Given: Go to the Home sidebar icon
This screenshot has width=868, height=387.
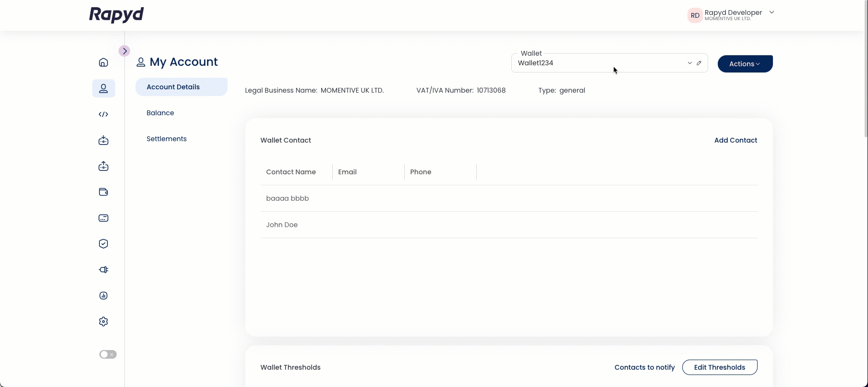Looking at the screenshot, I should (x=103, y=62).
